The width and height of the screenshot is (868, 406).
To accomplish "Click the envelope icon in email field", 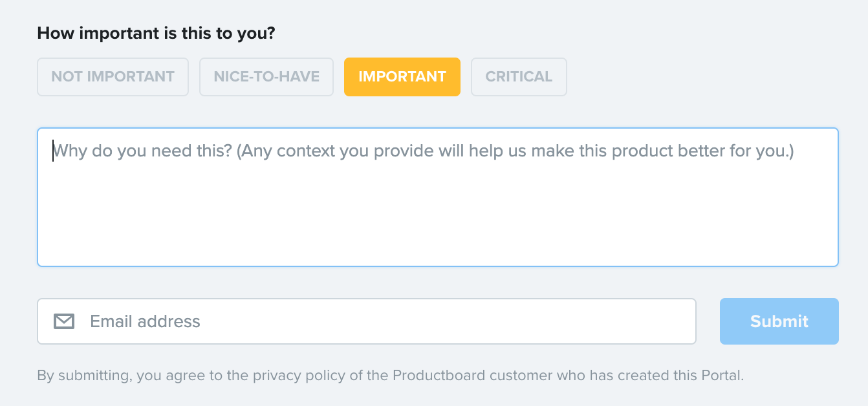I will tap(63, 321).
